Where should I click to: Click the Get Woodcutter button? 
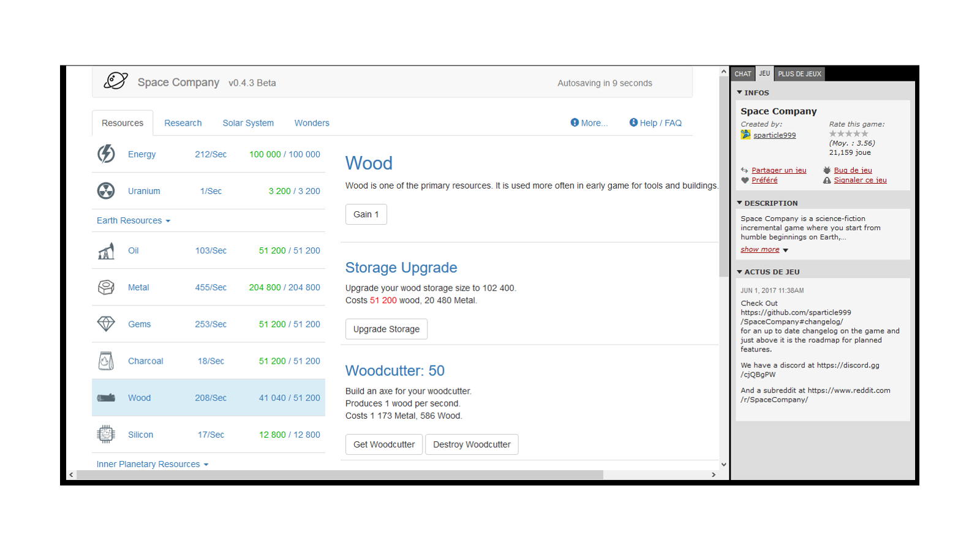pyautogui.click(x=384, y=444)
